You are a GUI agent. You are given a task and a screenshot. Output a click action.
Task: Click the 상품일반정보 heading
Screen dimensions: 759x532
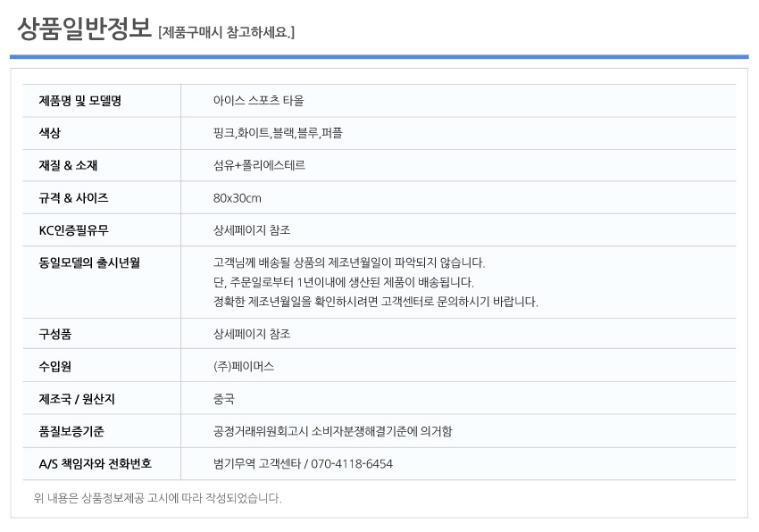84,29
